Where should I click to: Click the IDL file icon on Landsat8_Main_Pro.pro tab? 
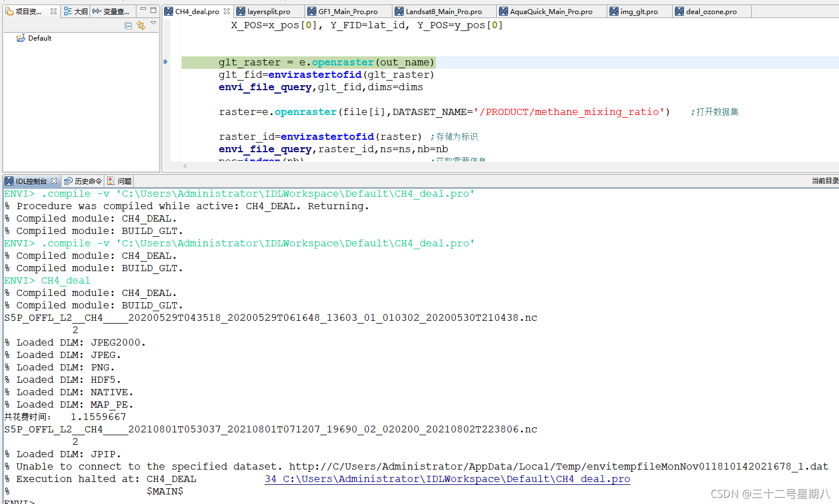click(399, 11)
